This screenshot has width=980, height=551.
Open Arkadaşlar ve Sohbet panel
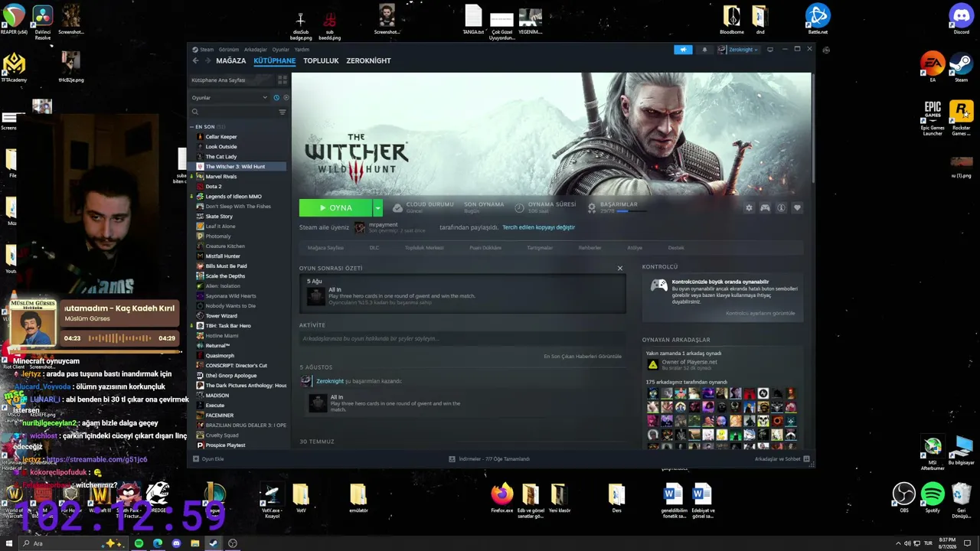pyautogui.click(x=782, y=458)
